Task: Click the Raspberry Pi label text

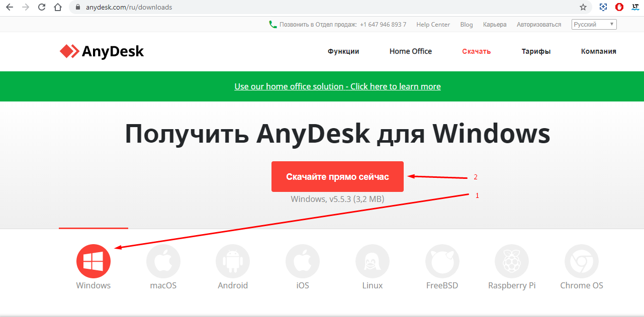Action: pos(512,285)
